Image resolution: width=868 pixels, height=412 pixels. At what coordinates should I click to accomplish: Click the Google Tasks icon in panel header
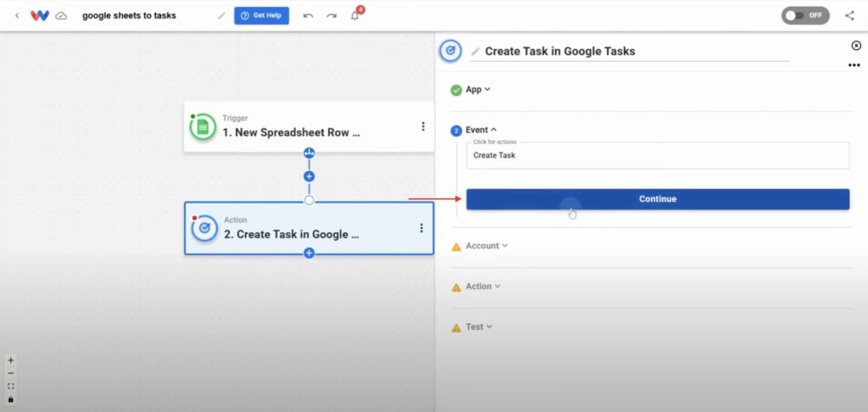(451, 51)
